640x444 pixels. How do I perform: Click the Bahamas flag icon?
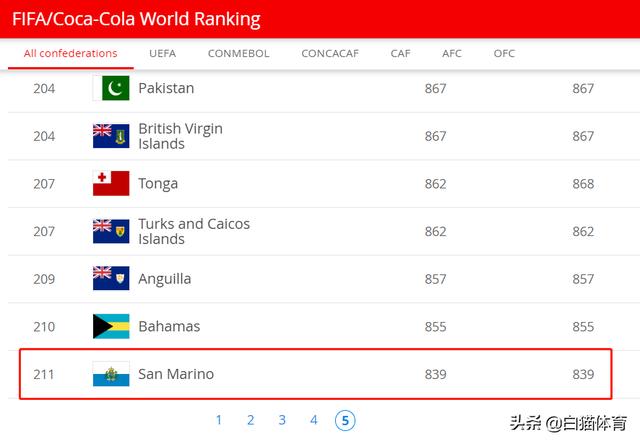tap(111, 326)
